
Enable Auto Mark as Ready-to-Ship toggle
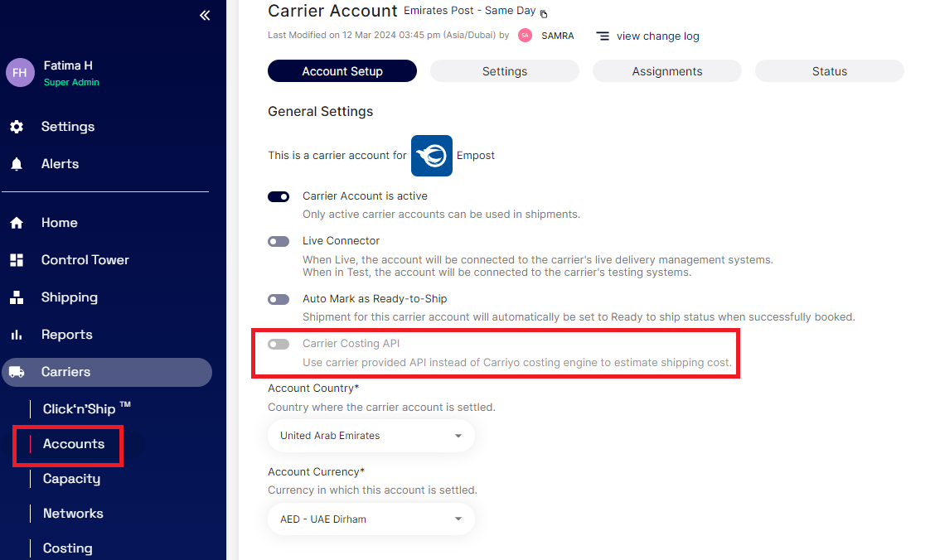(x=279, y=299)
